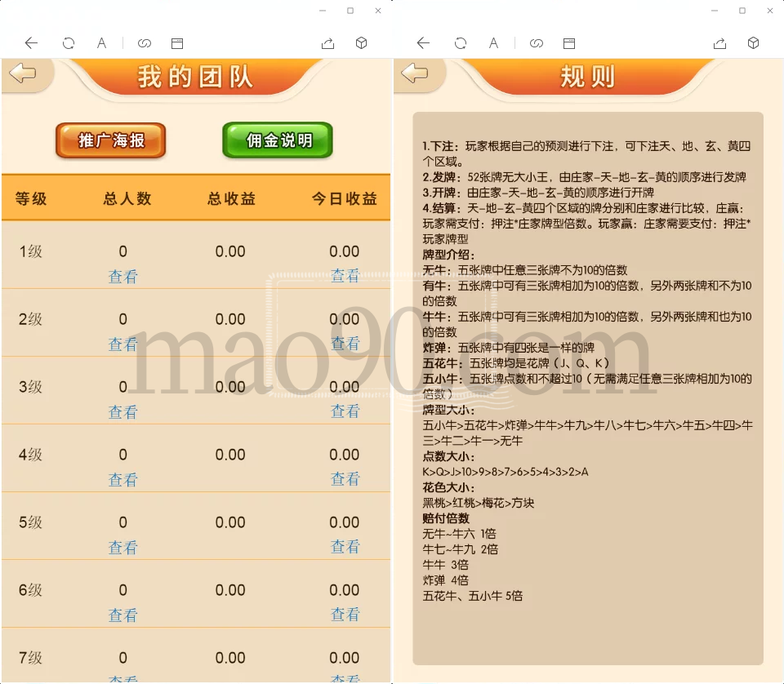Screen dimensions: 784x684
Task: Open the green 佣金说明 commission button
Action: tap(278, 140)
